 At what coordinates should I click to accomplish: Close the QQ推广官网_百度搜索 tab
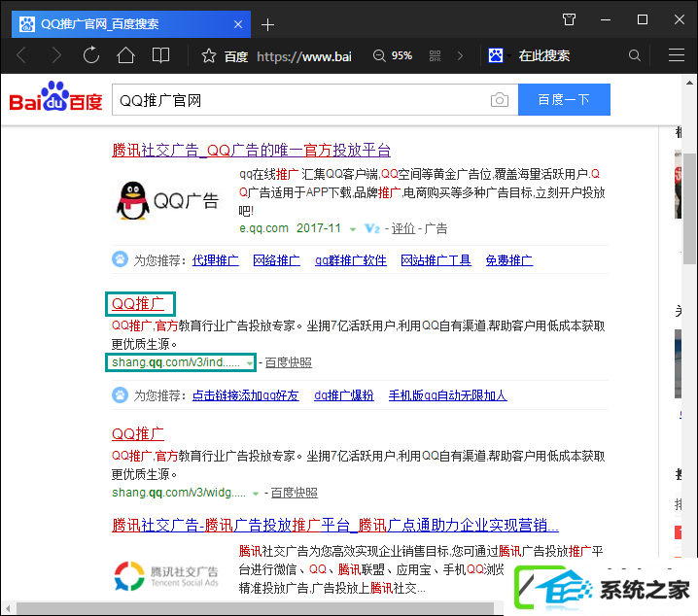click(238, 24)
